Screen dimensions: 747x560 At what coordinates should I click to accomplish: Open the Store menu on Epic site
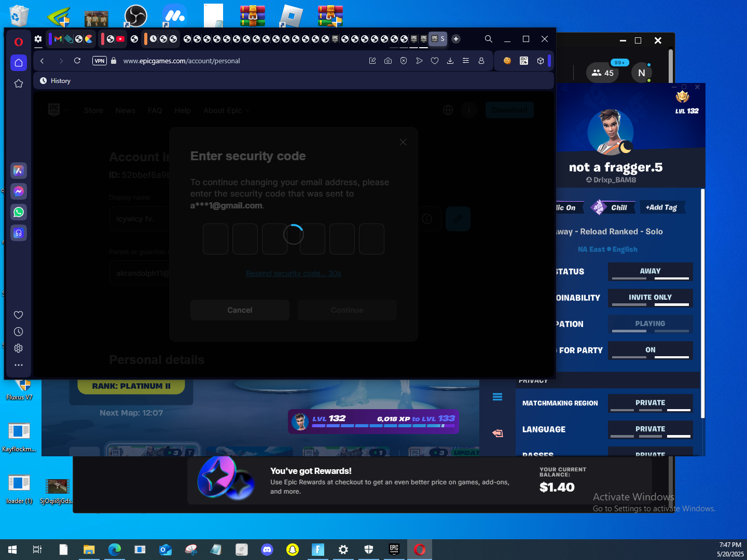93,110
